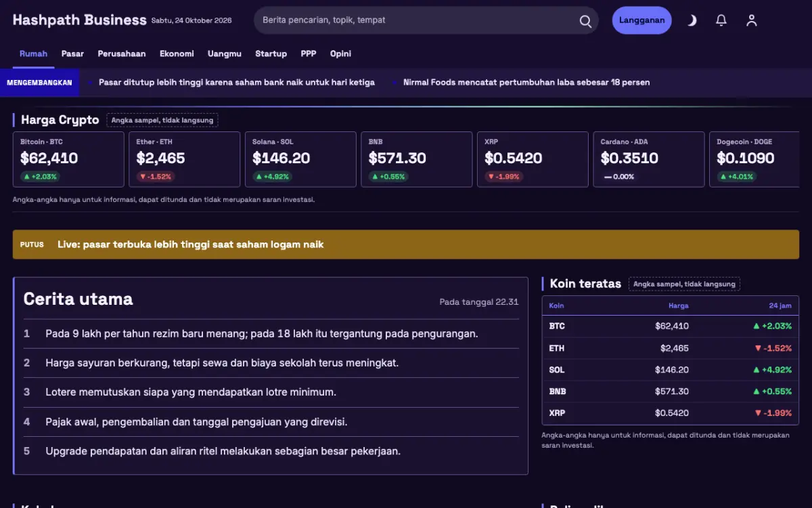Open the Live pasar terbuka banner
Screen dimensions: 812x508
[x=406, y=245]
